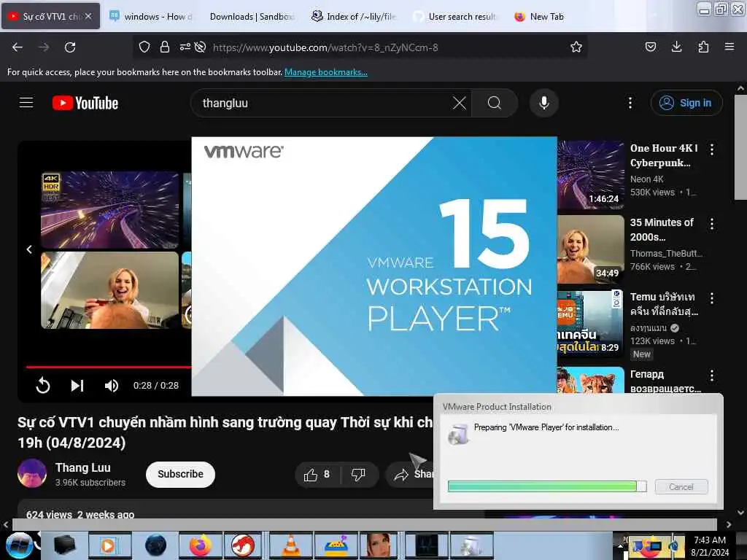747x560 pixels.
Task: Open the menu for the 'Гепард' video
Action: pyautogui.click(x=712, y=376)
